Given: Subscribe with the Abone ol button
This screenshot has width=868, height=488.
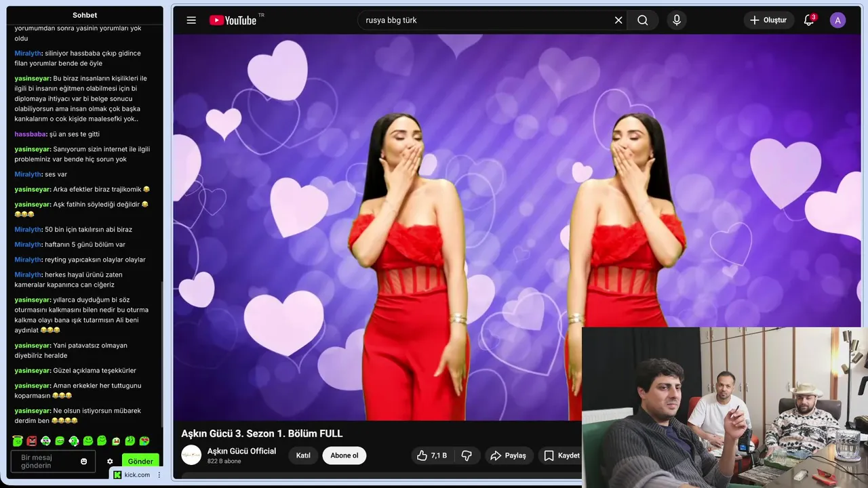Looking at the screenshot, I should [344, 455].
